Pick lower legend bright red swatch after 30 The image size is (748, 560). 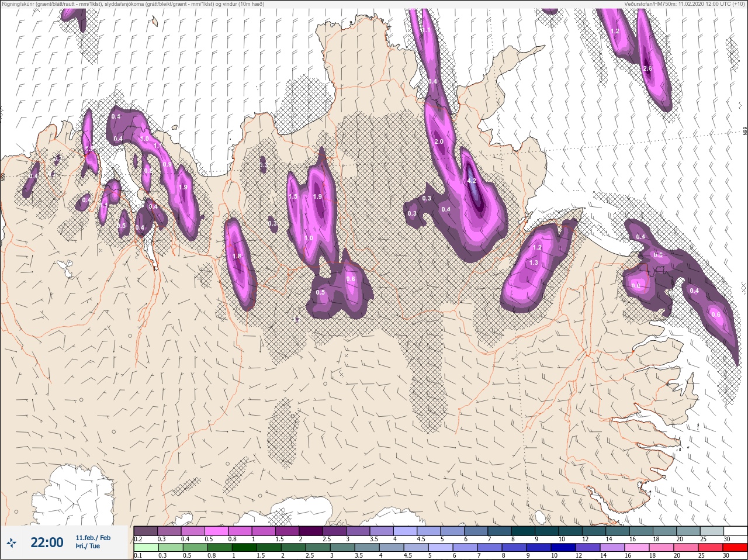click(735, 548)
